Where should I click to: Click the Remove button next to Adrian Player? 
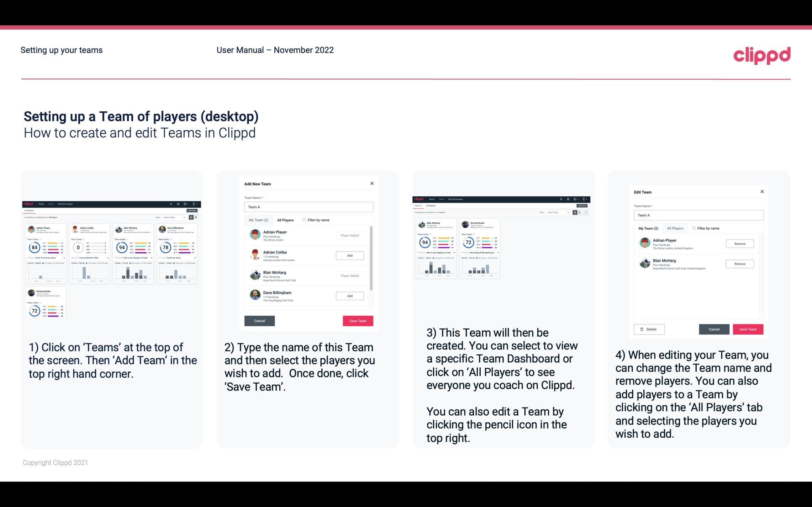(739, 244)
